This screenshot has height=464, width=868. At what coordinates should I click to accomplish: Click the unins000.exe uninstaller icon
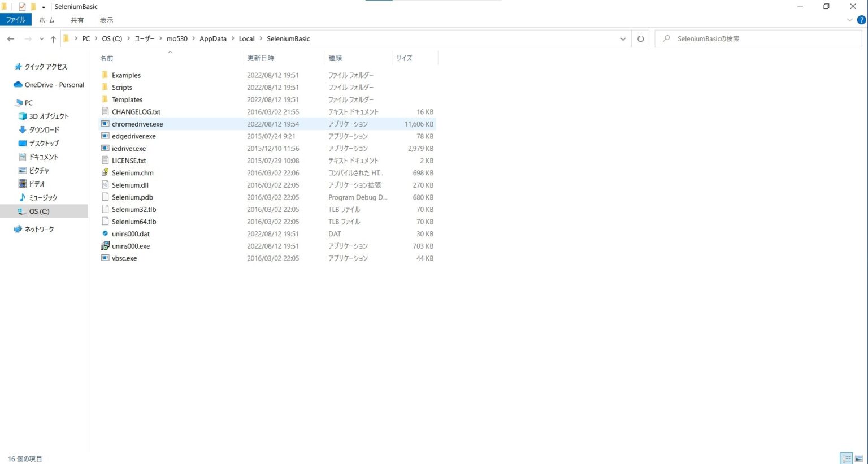point(105,246)
